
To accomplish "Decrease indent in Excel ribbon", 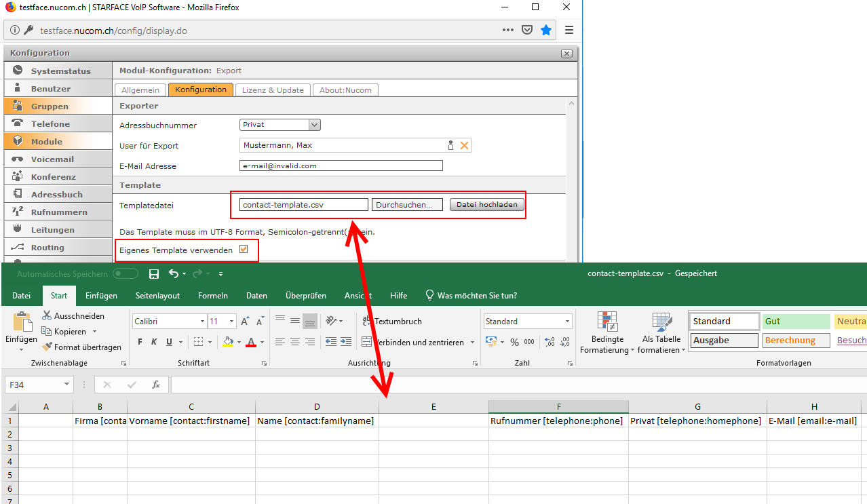I will click(331, 342).
